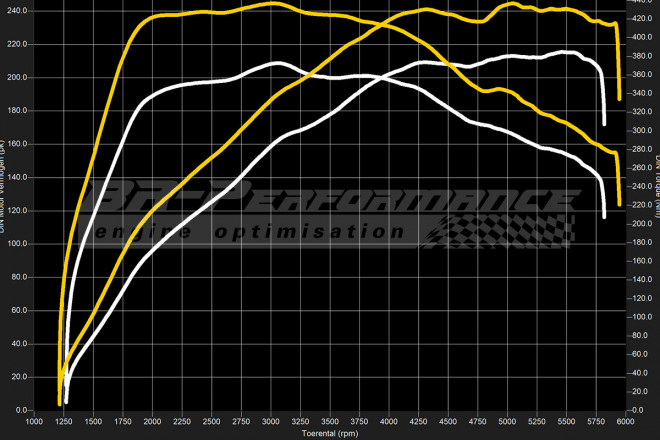Click the BR-Performance watermark logo
660x440 pixels.
tap(330, 200)
